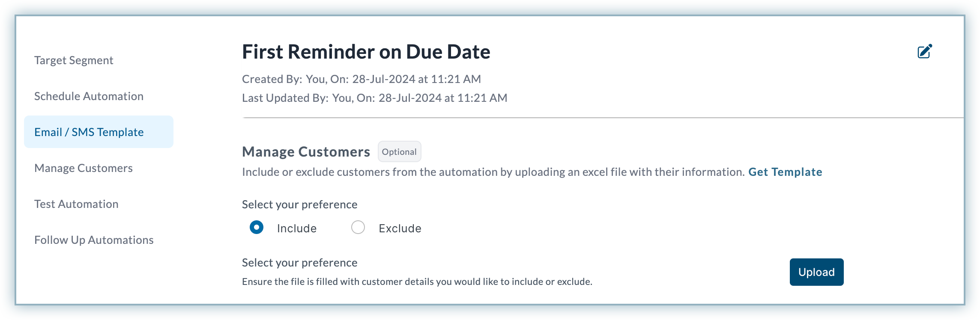Open the Target Segment section
This screenshot has width=980, height=320.
pyautogui.click(x=74, y=60)
